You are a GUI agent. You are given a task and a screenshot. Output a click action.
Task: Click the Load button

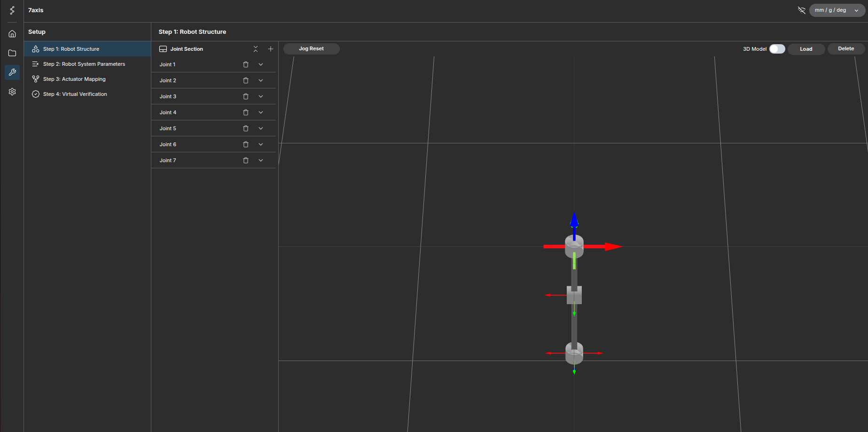(806, 49)
